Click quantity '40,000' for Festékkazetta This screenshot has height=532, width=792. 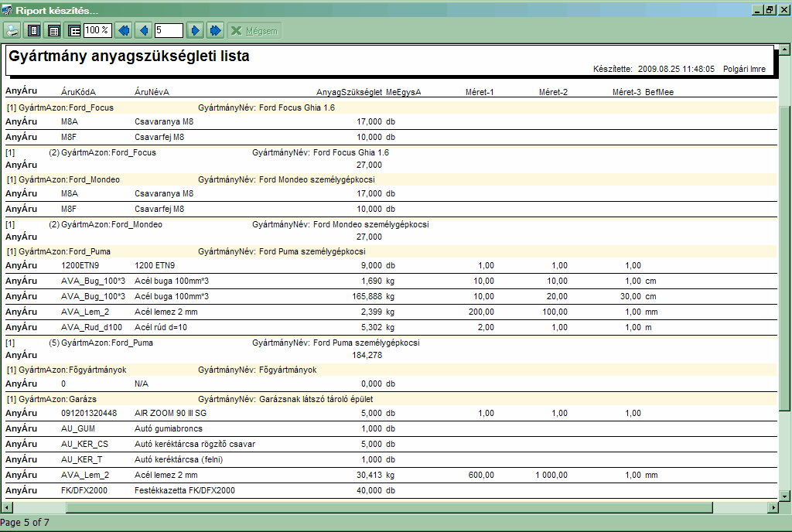pos(369,490)
